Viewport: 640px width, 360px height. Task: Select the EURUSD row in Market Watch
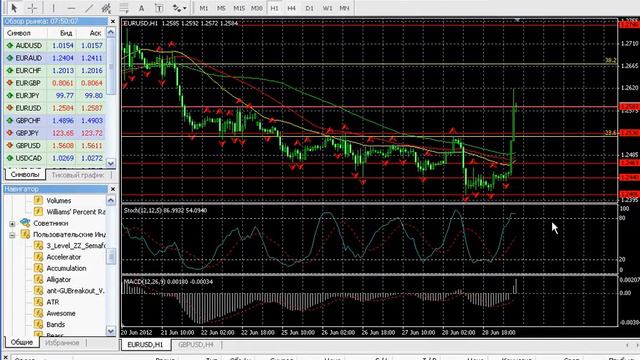[55, 108]
